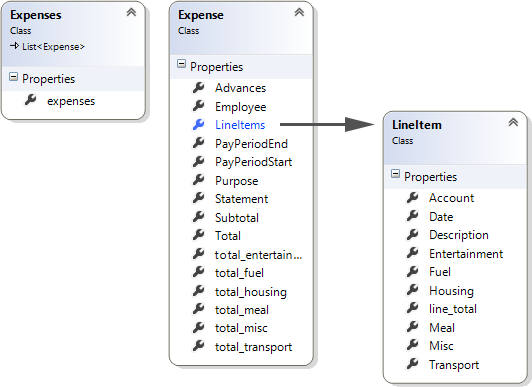The height and width of the screenshot is (387, 532).
Task: Click wrench icon beside PayPeriodStart
Action: coord(198,161)
